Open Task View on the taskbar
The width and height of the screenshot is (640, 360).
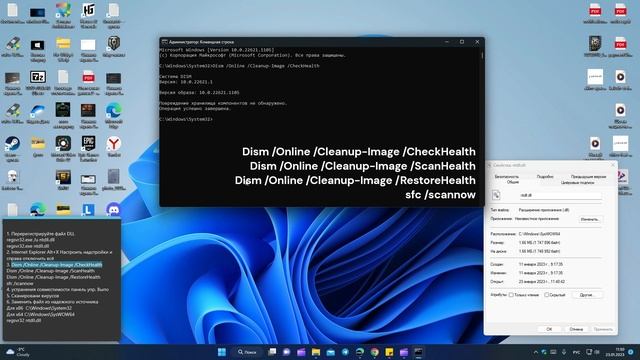click(272, 352)
